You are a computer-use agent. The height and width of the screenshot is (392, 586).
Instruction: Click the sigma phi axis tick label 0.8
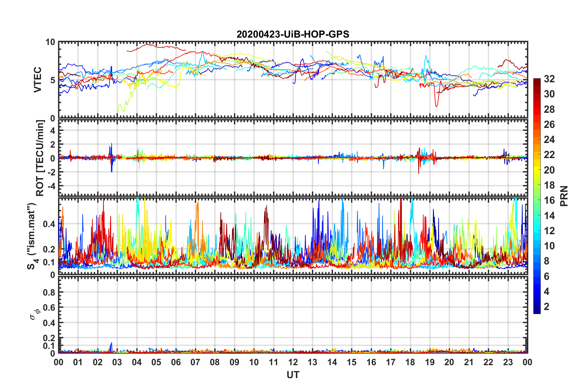49,292
